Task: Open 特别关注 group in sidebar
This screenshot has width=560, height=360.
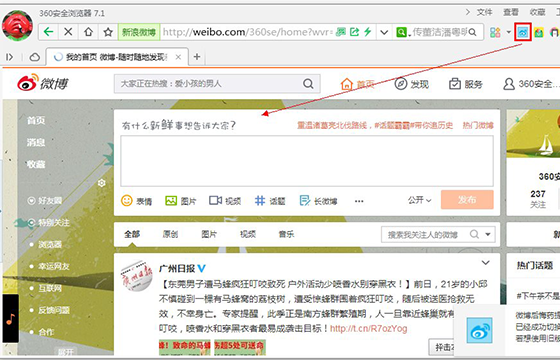Action: tap(49, 222)
